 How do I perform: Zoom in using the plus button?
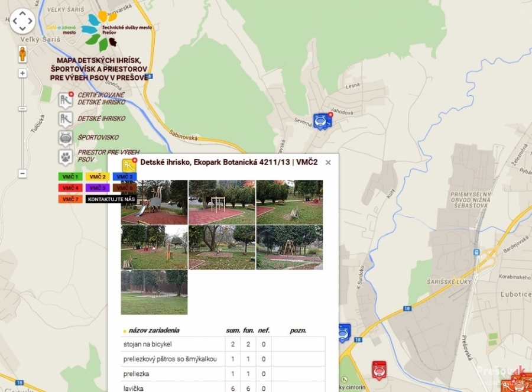click(x=22, y=73)
